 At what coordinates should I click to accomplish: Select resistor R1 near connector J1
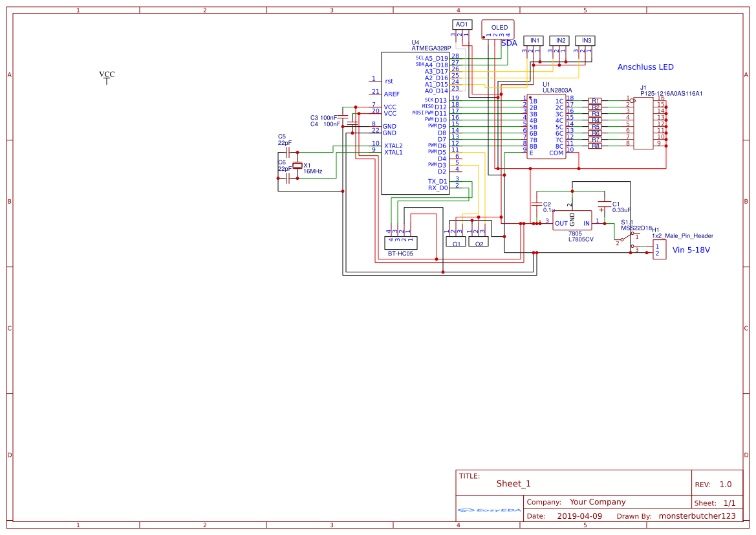pyautogui.click(x=596, y=101)
